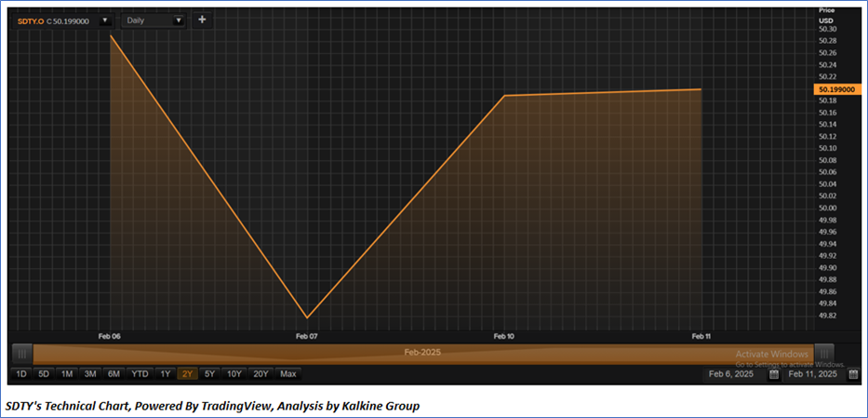The image size is (868, 418).
Task: Open the SDTY.O symbol dropdown arrow
Action: 104,21
